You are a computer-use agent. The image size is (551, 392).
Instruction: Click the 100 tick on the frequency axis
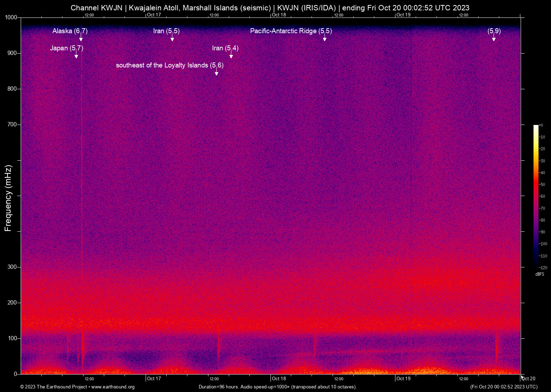(x=12, y=338)
